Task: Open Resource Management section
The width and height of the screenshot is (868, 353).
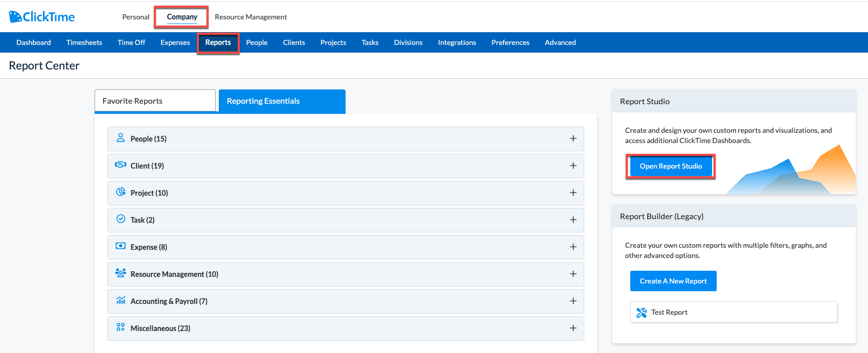Action: pos(251,17)
